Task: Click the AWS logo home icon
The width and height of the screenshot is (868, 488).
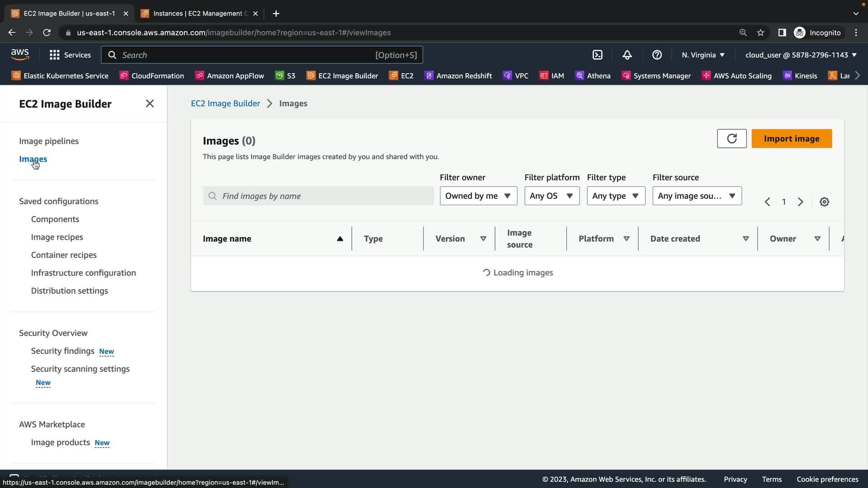Action: click(20, 55)
